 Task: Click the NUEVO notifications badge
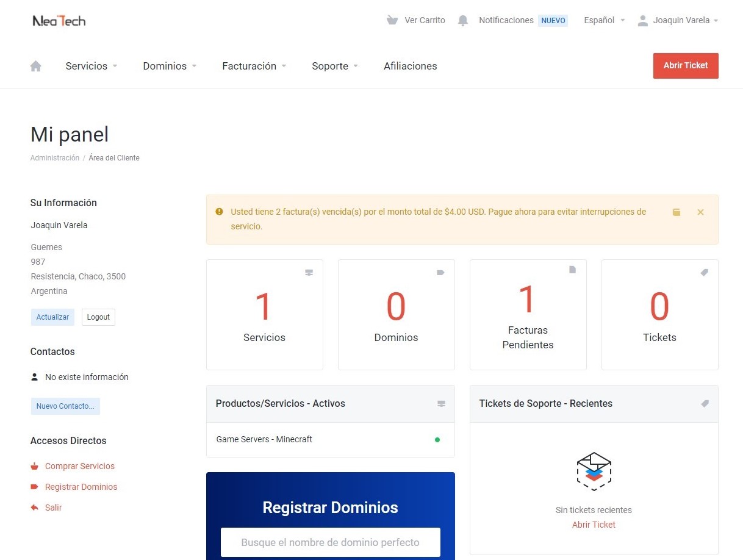pos(553,21)
